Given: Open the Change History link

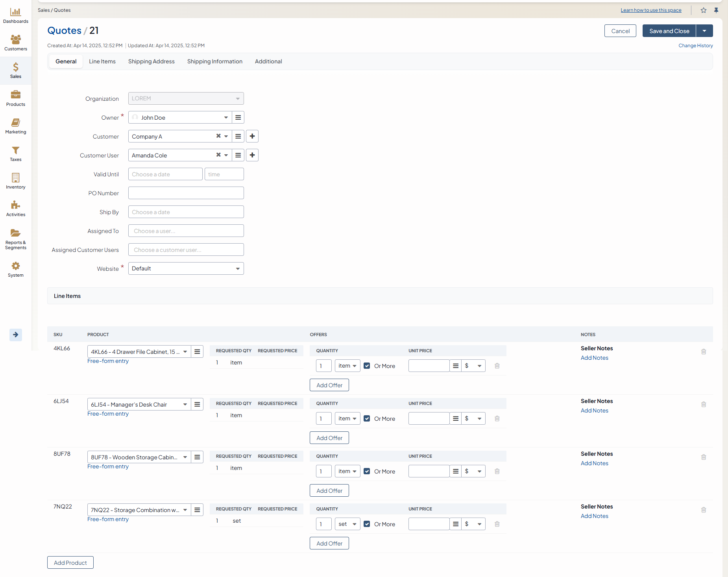Looking at the screenshot, I should [x=695, y=46].
